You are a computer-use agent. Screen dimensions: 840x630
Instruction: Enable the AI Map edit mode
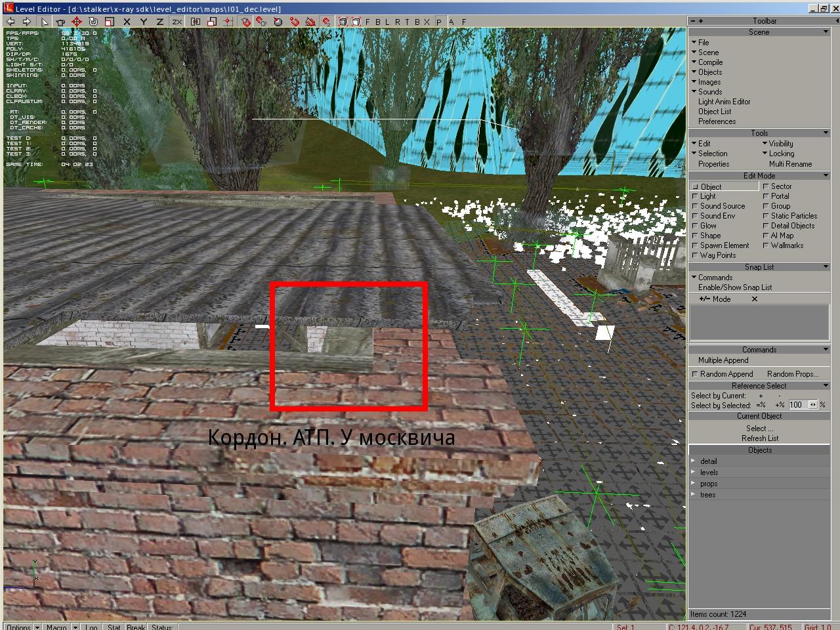(x=778, y=236)
